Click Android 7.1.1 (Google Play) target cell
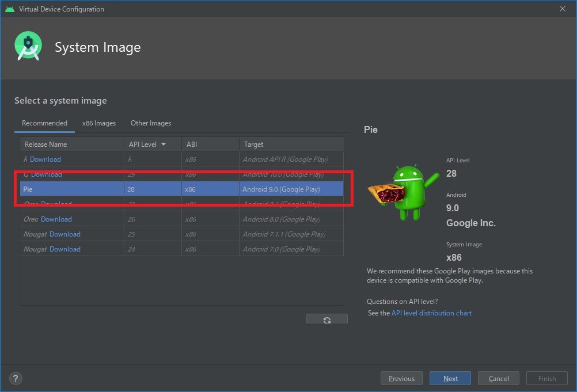The width and height of the screenshot is (577, 392). pyautogui.click(x=291, y=234)
